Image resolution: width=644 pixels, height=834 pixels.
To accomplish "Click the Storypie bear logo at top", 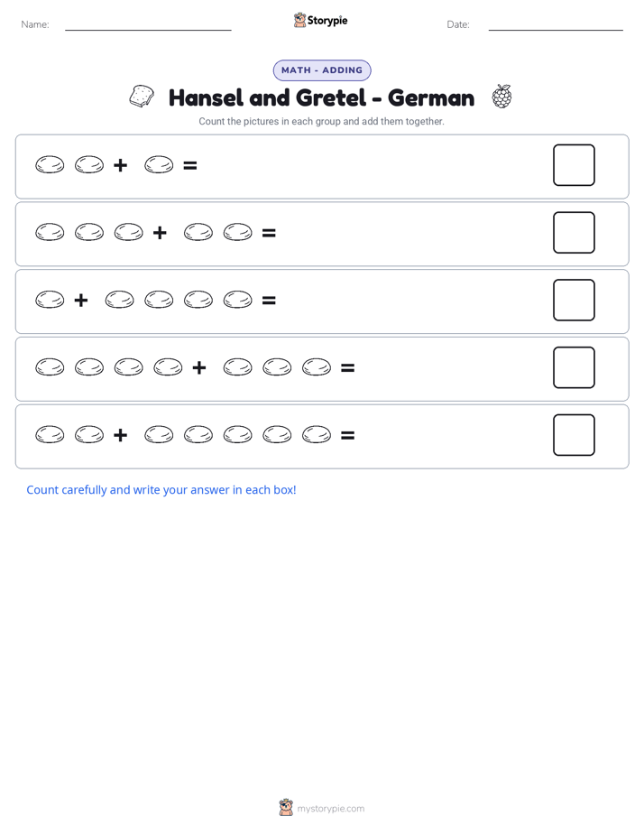I will pyautogui.click(x=299, y=20).
